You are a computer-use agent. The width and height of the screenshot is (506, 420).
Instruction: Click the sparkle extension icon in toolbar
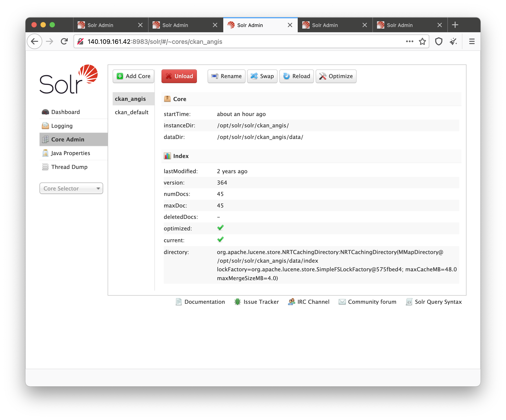[453, 41]
